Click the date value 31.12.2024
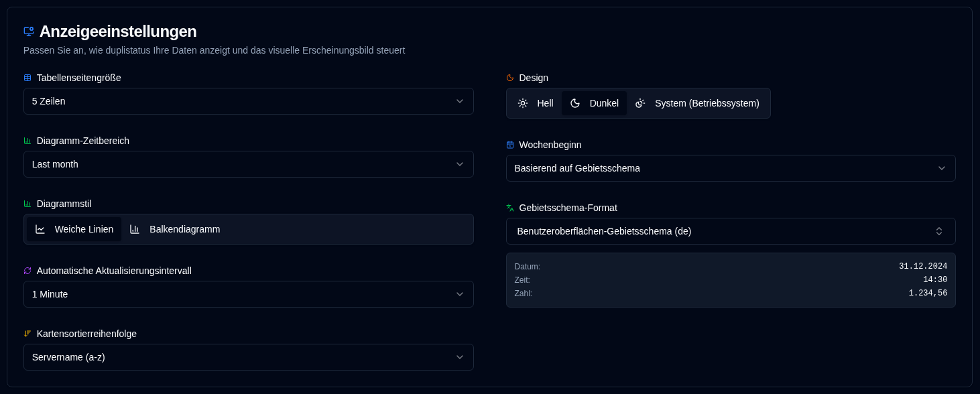This screenshot has height=394, width=980. (923, 267)
